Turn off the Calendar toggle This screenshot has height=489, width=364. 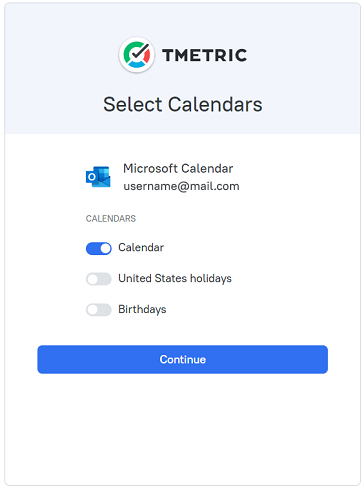point(99,248)
